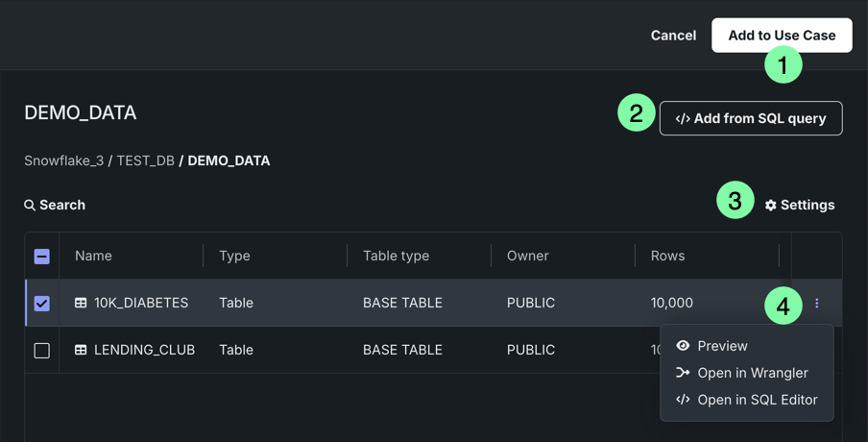This screenshot has height=442, width=868.
Task: Click the SQL Editor code icon
Action: click(683, 400)
